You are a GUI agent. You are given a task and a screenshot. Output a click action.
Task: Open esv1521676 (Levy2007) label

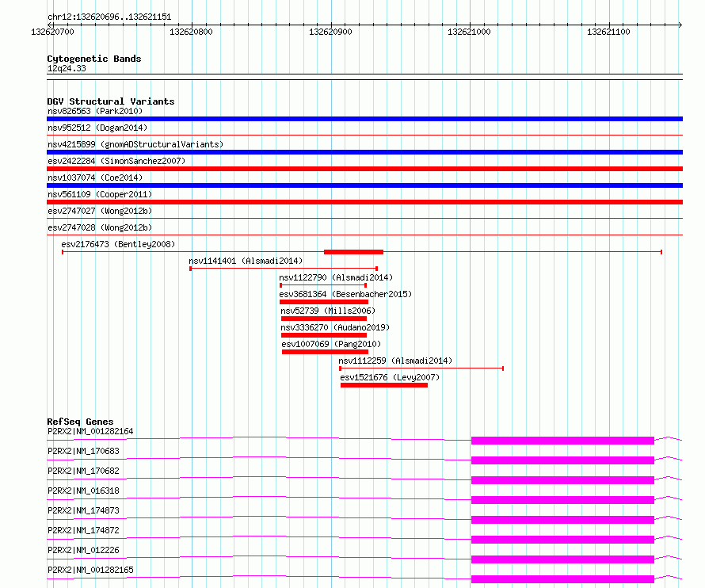point(390,377)
